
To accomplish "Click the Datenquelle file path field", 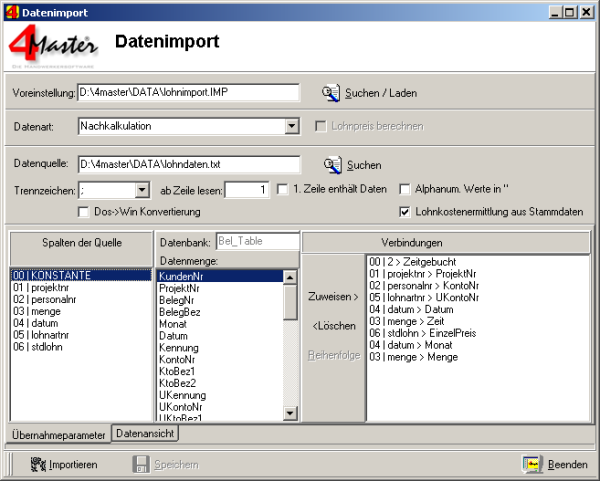I will point(188,164).
